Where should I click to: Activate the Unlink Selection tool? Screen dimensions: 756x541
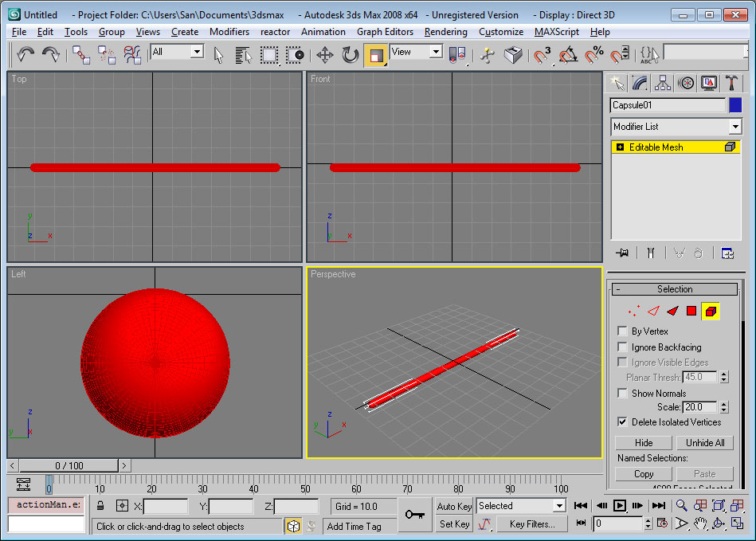tap(107, 54)
